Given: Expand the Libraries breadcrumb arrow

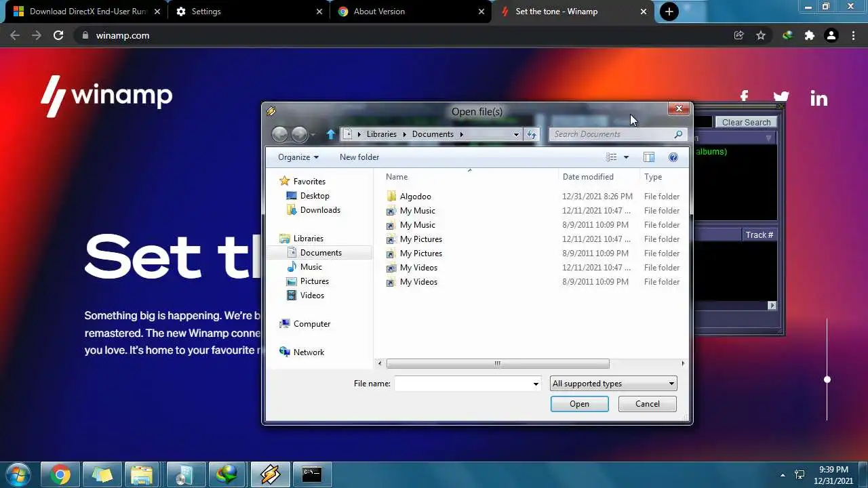Looking at the screenshot, I should (404, 134).
